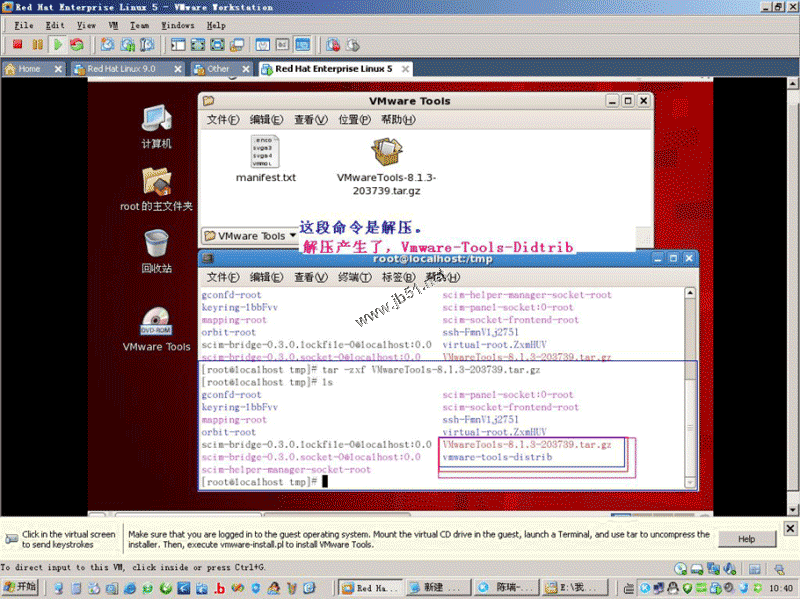This screenshot has width=800, height=599.
Task: Switch to the Home tab
Action: tap(29, 69)
